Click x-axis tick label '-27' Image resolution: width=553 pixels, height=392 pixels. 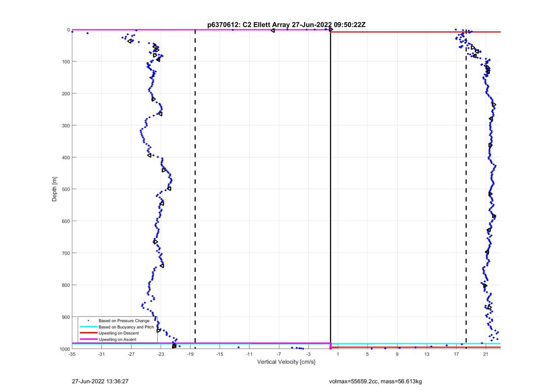pos(131,354)
